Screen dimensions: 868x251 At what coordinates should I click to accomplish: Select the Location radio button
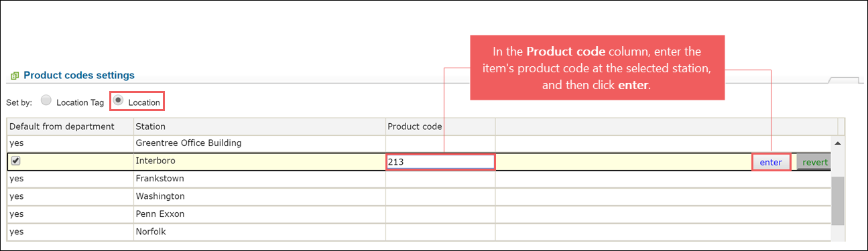tap(119, 100)
